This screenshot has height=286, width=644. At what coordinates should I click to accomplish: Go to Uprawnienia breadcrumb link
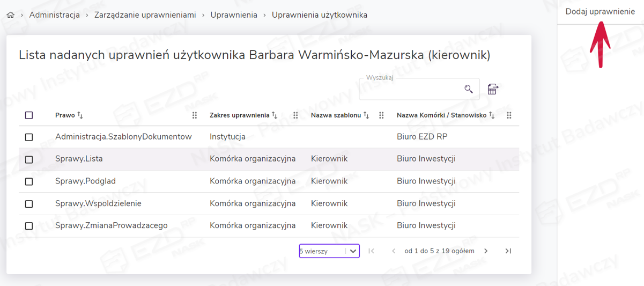[x=233, y=15]
